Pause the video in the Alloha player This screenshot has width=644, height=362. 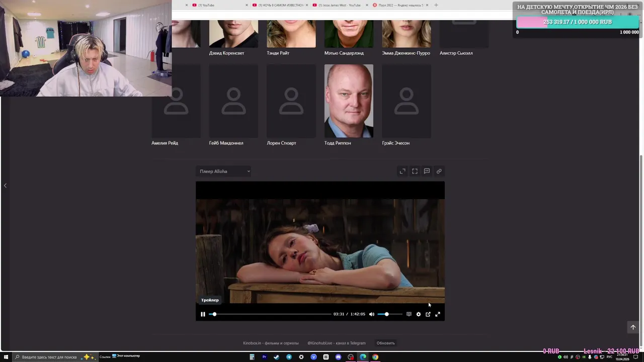tap(203, 314)
